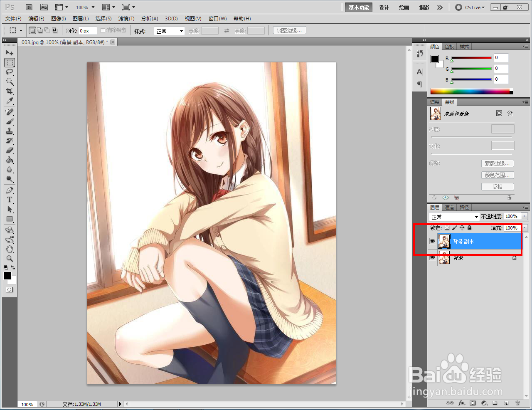This screenshot has width=532, height=410.
Task: Open the tool preset picker arrow
Action: point(21,30)
